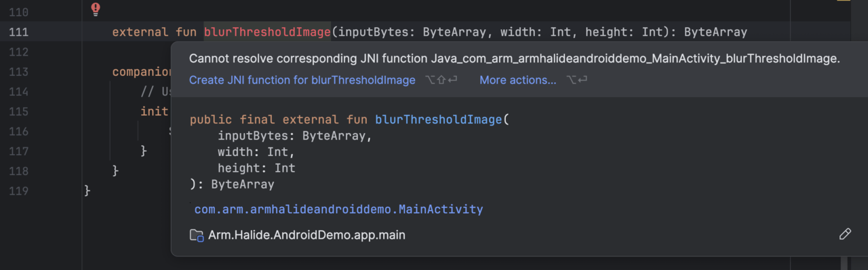Click the 'external' keyword on line 111
This screenshot has width=868, height=270.
click(140, 32)
